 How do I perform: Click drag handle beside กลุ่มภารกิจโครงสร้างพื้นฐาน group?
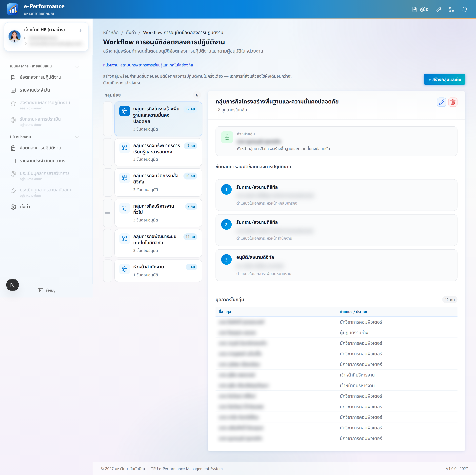click(108, 119)
